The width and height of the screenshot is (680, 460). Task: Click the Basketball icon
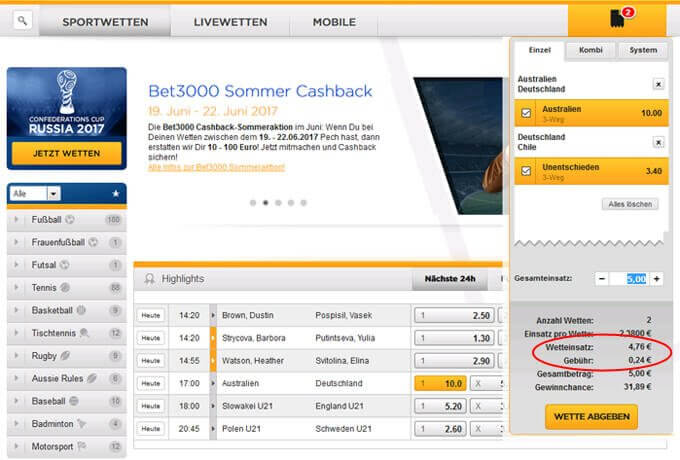point(81,310)
